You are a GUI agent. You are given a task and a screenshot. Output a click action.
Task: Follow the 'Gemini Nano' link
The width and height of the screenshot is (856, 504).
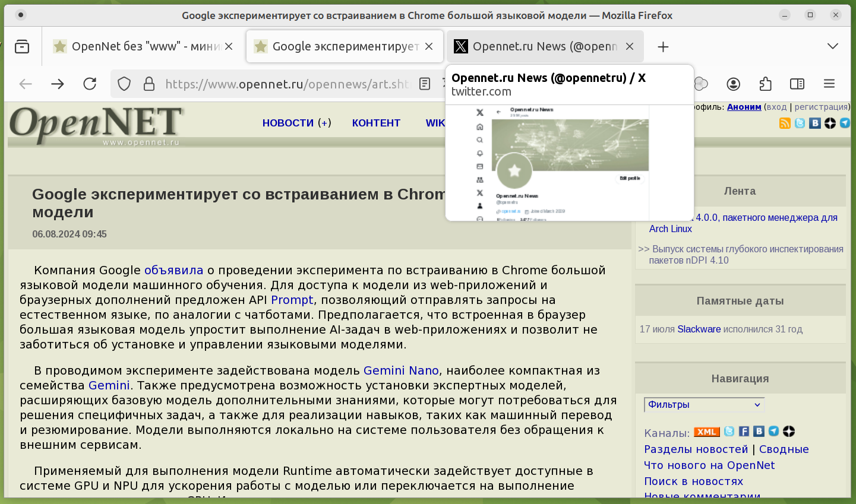coord(401,370)
